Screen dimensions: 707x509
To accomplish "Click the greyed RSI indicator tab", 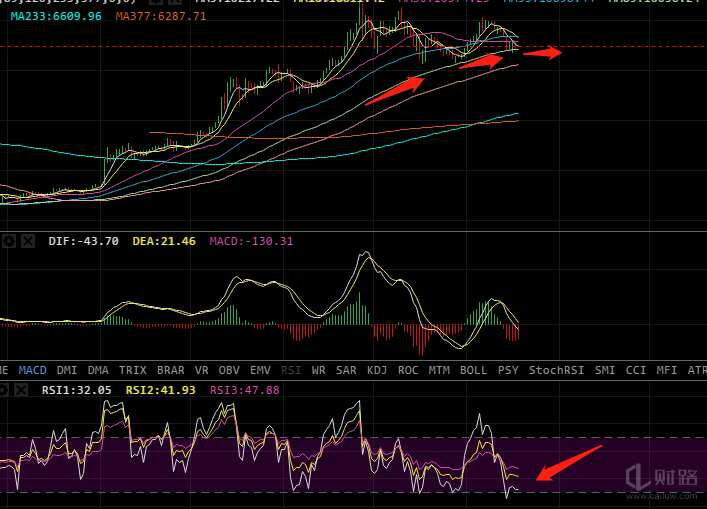I will click(x=291, y=370).
